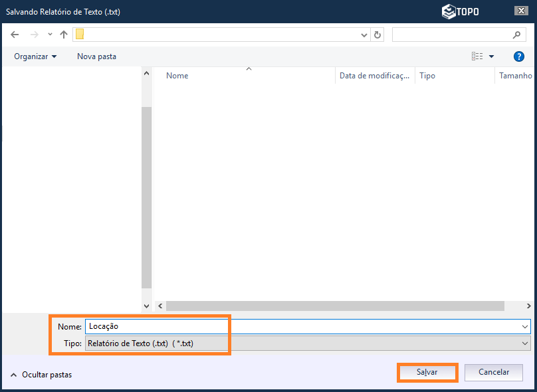Click the refresh button beside address bar
The width and height of the screenshot is (537, 392).
pyautogui.click(x=378, y=35)
